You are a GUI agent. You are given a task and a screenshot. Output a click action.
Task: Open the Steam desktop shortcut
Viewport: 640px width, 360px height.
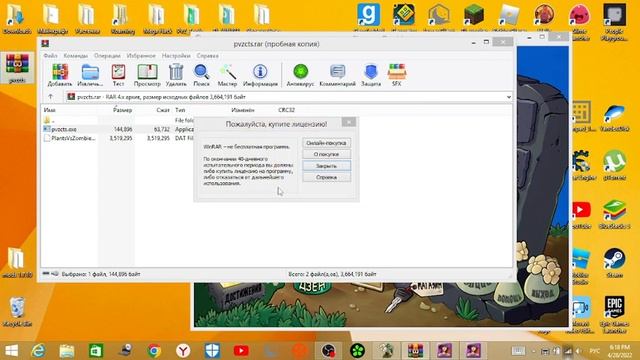pyautogui.click(x=614, y=263)
